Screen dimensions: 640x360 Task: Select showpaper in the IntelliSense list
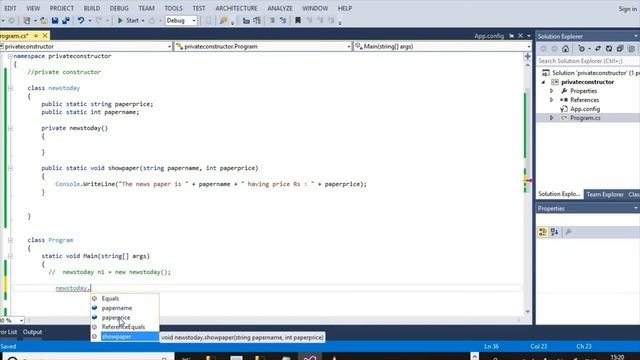point(124,337)
